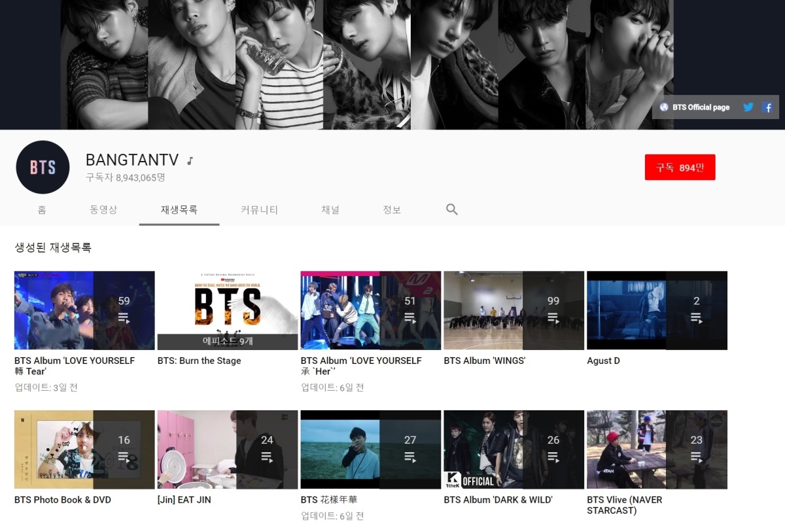
Task: Switch to the 홈 tab
Action: pyautogui.click(x=42, y=210)
